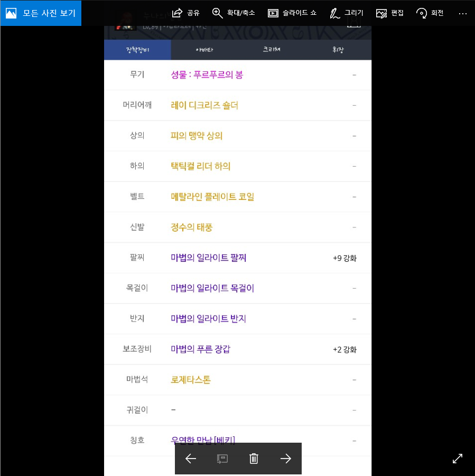Click the 성물 : 푸르푸르의 봉 weapon name

click(207, 75)
